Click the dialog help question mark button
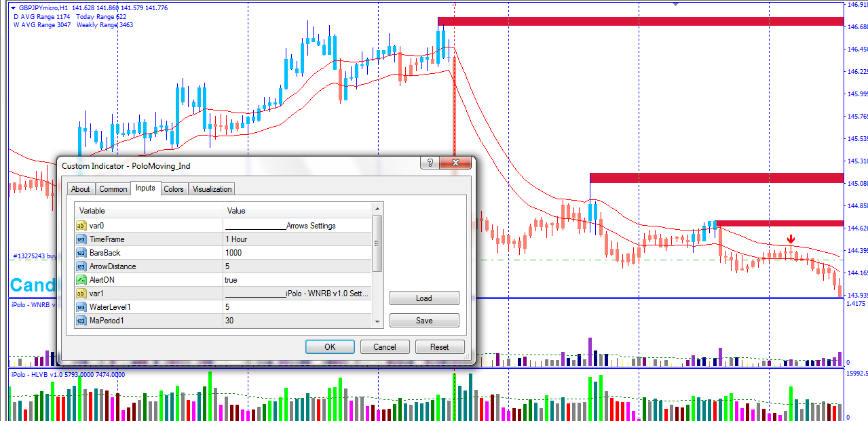Viewport: 868px width, 421px height. pyautogui.click(x=429, y=163)
